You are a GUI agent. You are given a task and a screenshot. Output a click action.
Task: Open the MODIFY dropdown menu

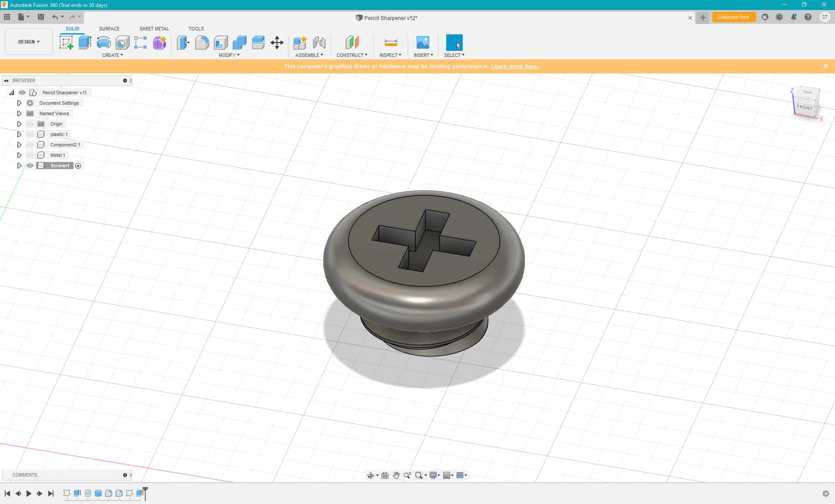click(x=229, y=55)
